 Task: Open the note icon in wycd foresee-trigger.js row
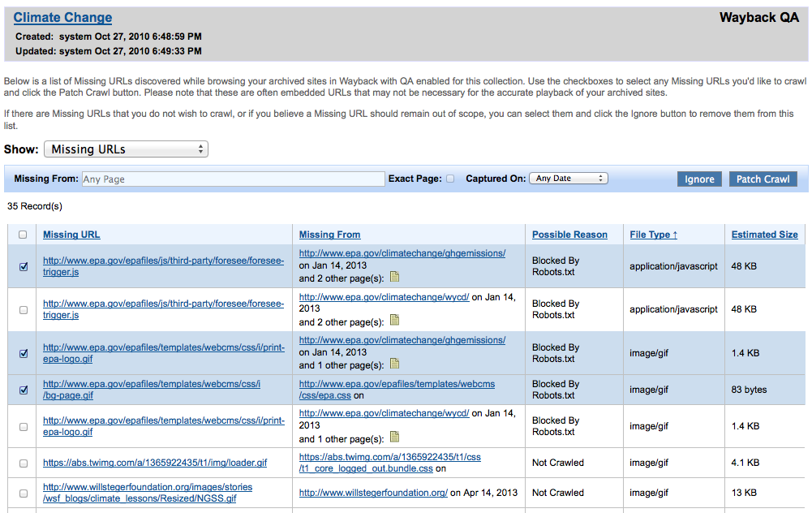(x=394, y=321)
